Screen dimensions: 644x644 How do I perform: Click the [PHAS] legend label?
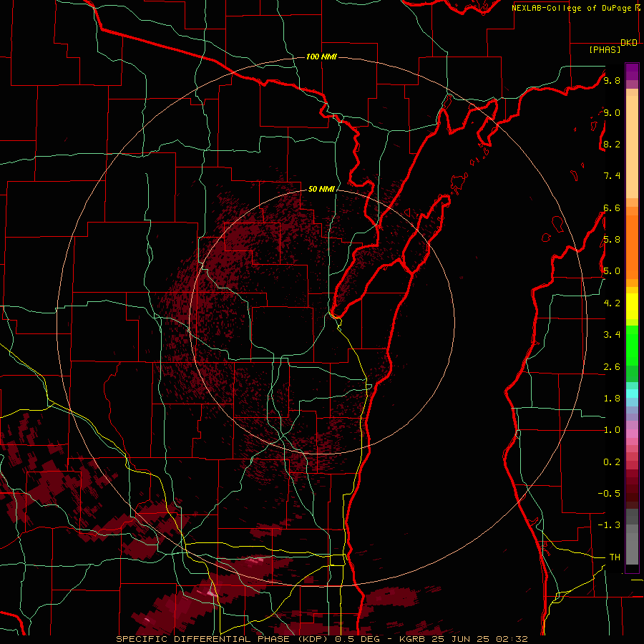coord(605,50)
